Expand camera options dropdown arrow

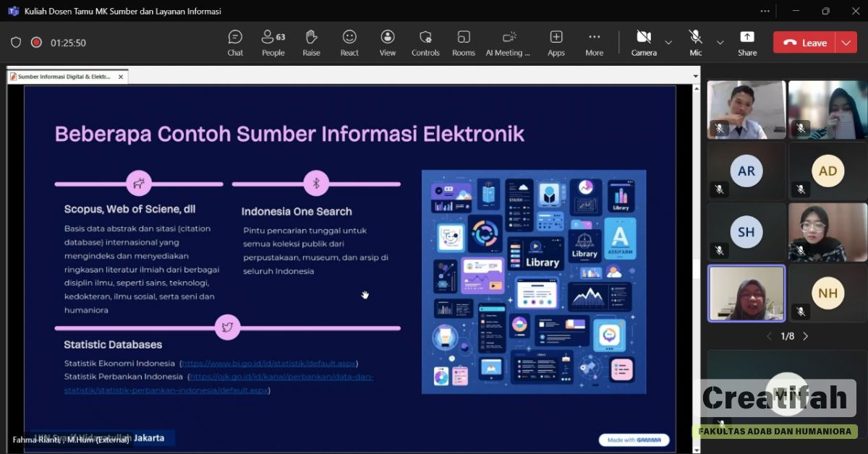[668, 43]
